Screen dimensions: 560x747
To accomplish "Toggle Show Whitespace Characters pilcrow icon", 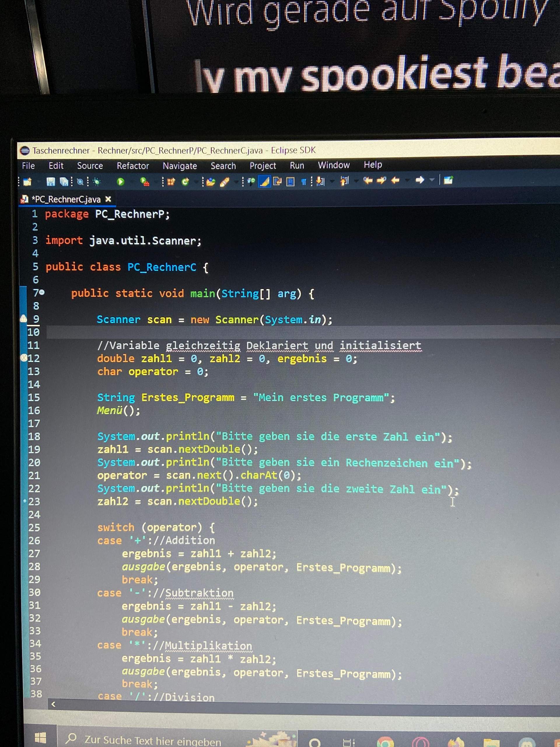I will (x=304, y=181).
